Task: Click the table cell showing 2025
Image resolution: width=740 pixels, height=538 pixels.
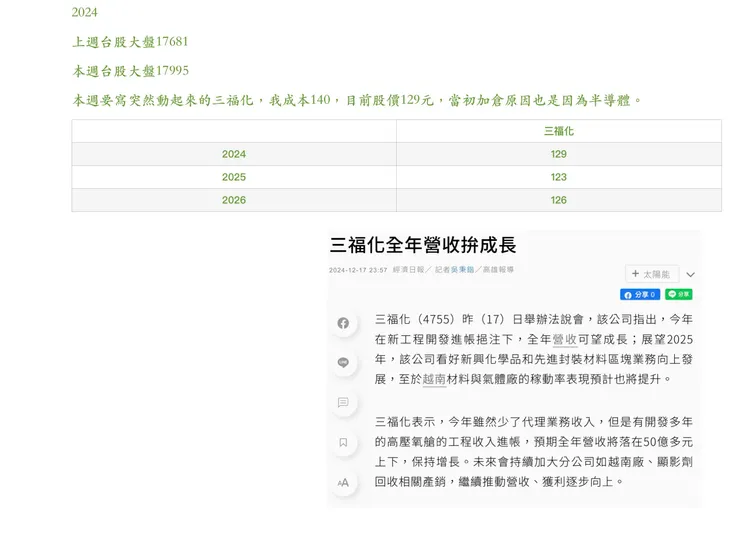Action: click(x=234, y=177)
